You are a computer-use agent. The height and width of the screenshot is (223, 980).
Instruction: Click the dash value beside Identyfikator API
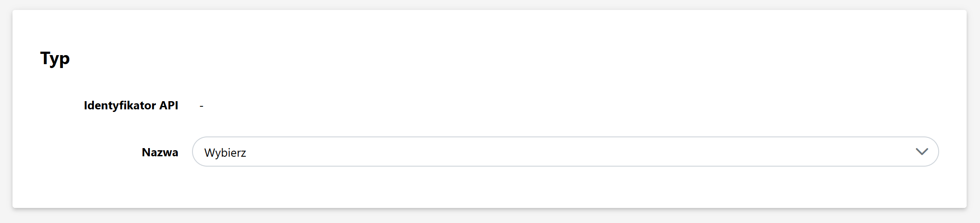(202, 105)
